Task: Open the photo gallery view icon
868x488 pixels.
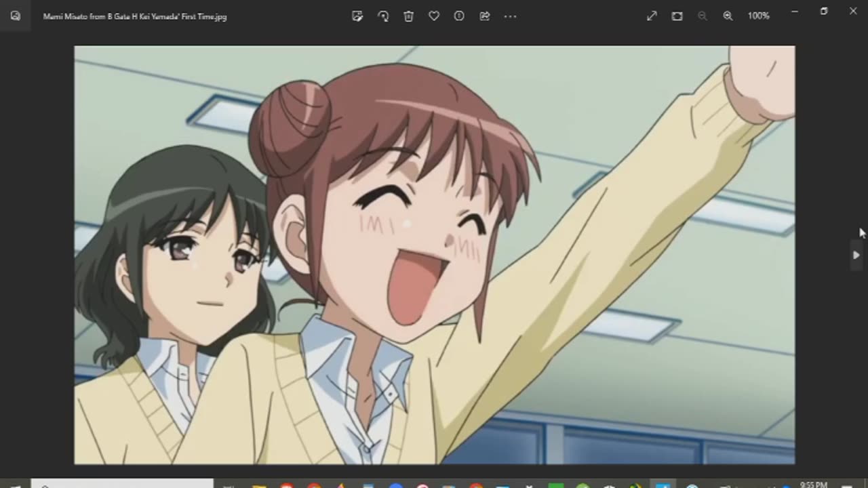Action: pyautogui.click(x=16, y=16)
